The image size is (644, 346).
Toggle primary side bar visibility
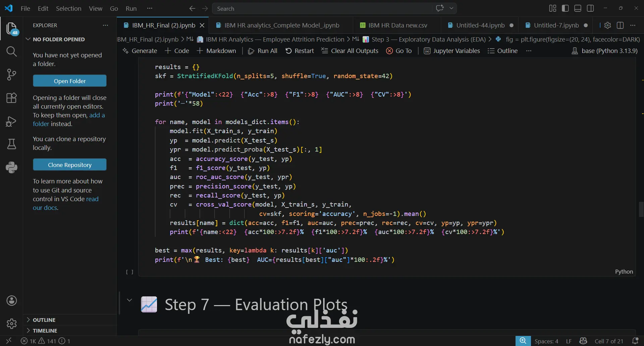click(565, 8)
